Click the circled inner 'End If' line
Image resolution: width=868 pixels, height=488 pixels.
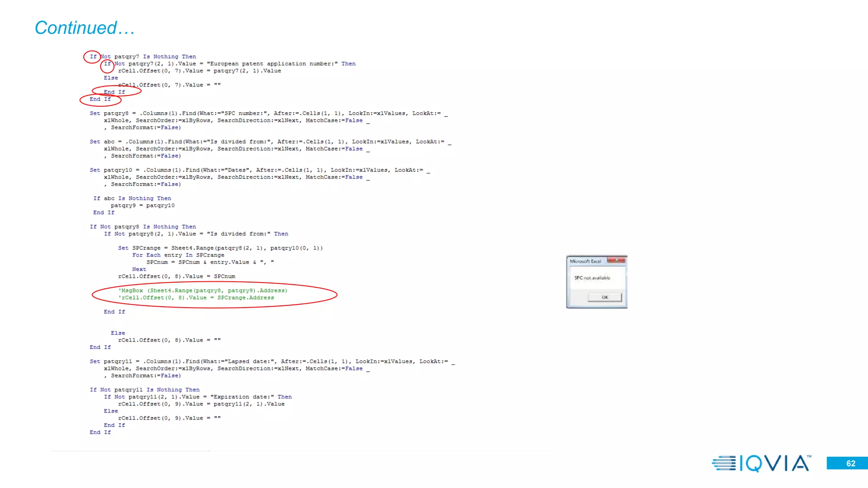tap(114, 92)
